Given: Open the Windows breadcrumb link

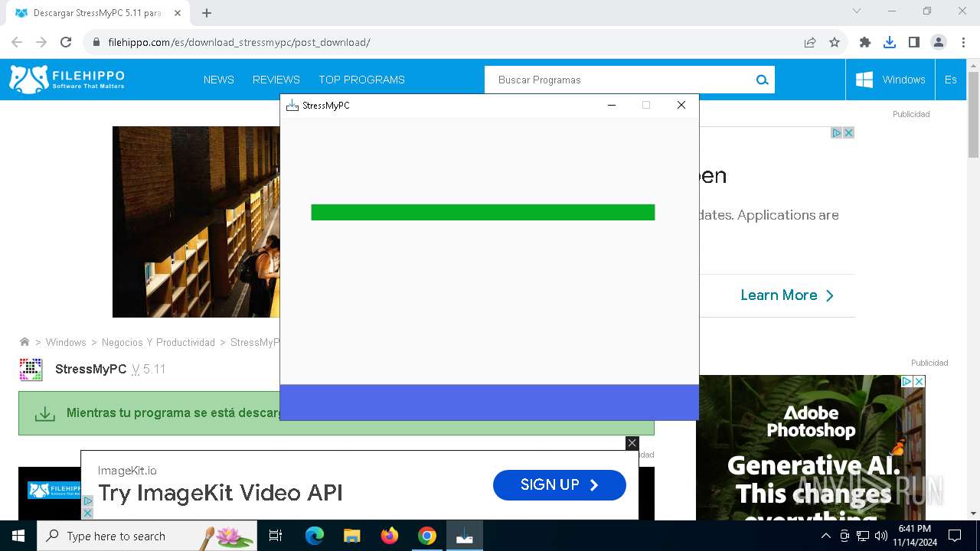Looking at the screenshot, I should pos(66,342).
